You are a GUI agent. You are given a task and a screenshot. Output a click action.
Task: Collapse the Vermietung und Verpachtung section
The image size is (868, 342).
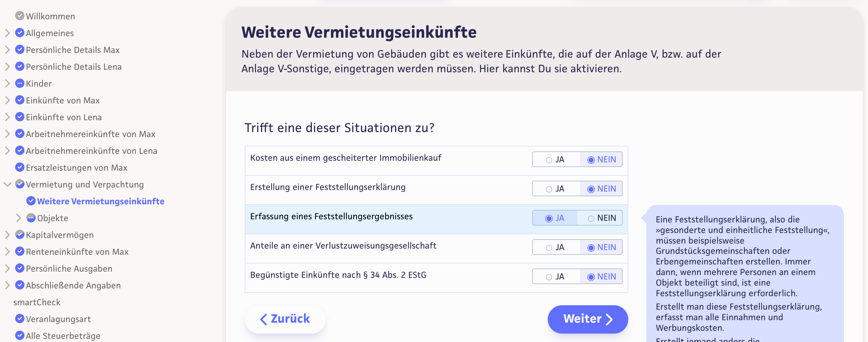tap(7, 184)
